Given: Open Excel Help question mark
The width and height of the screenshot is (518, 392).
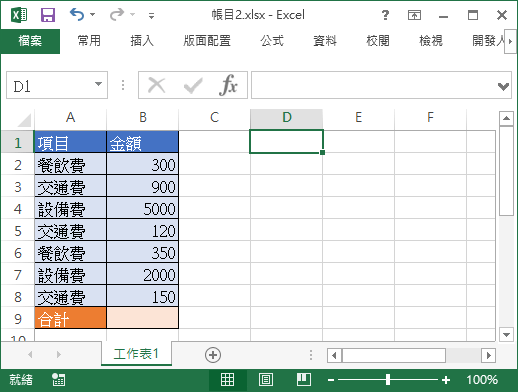Looking at the screenshot, I should coord(385,15).
